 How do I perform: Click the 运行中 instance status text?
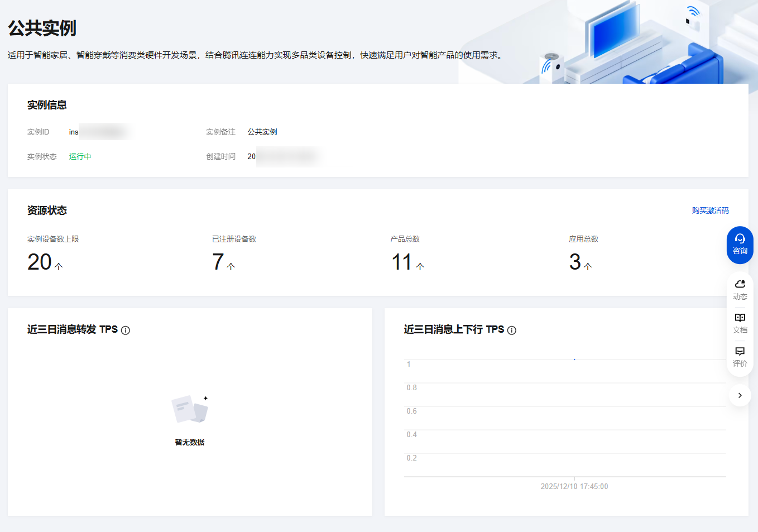80,156
